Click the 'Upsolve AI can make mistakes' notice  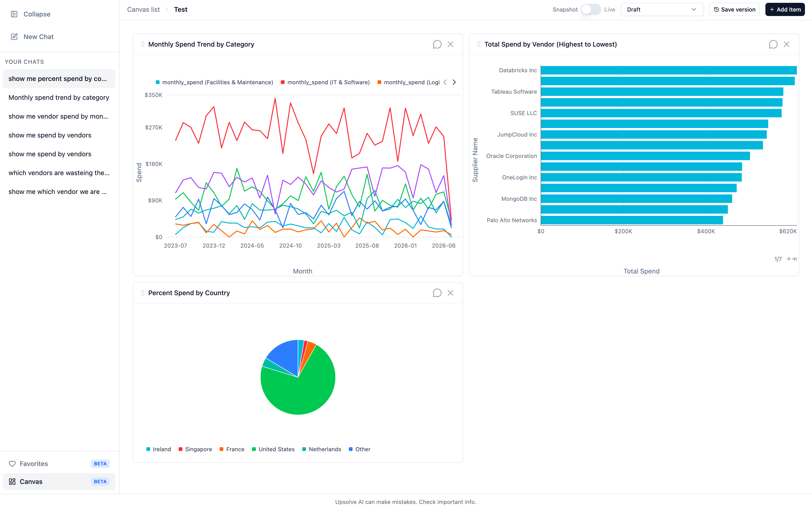[406, 502]
